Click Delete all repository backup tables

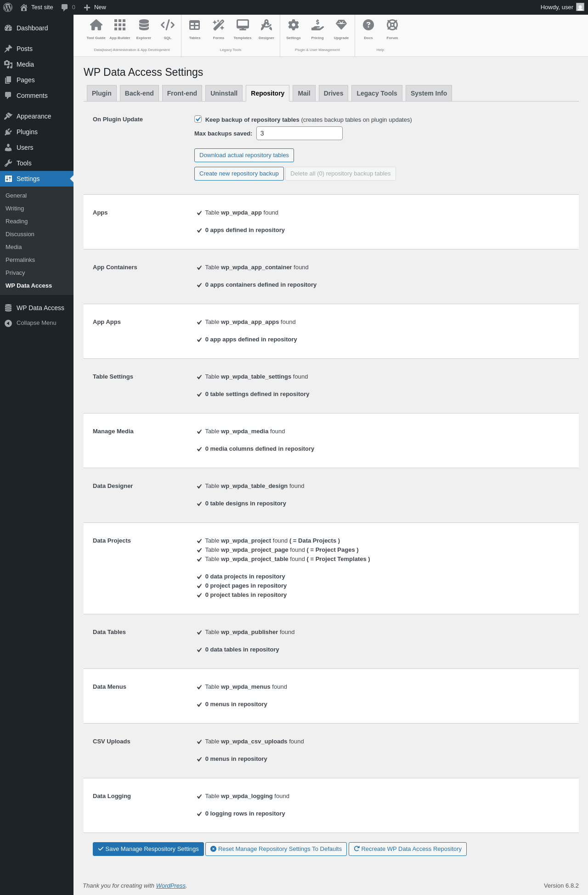(340, 174)
